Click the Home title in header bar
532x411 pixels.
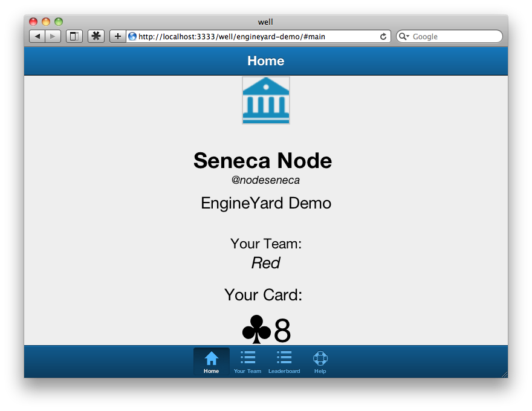pos(265,61)
